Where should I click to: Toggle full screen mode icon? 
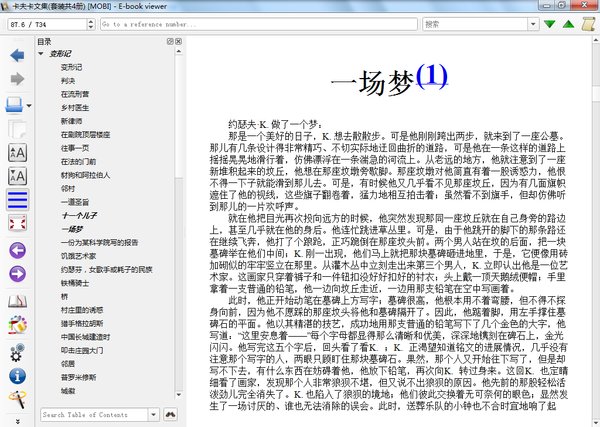coord(17,223)
